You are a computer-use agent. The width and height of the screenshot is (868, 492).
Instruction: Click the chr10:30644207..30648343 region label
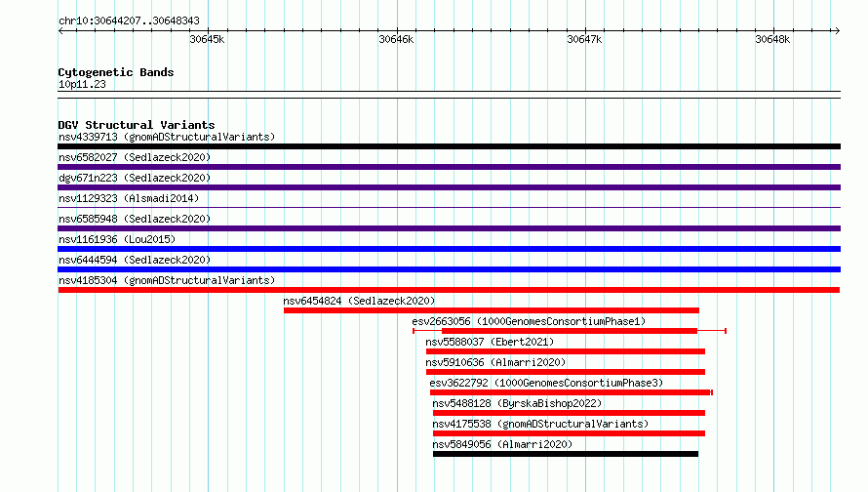point(129,20)
